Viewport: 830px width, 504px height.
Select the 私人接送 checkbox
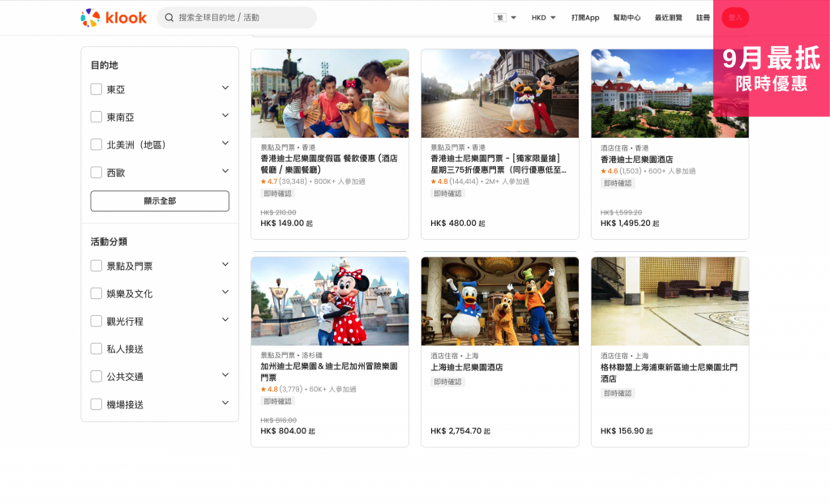[96, 348]
